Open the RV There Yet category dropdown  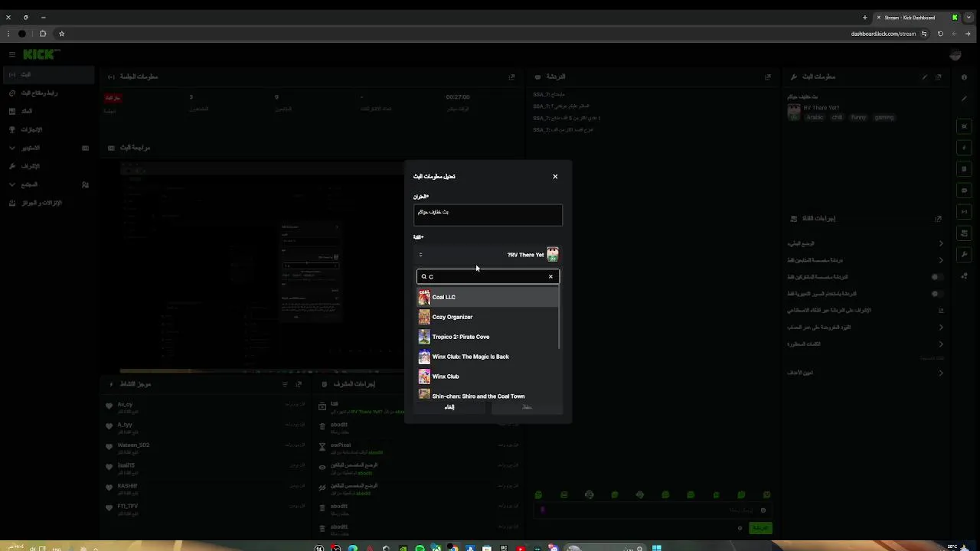488,255
